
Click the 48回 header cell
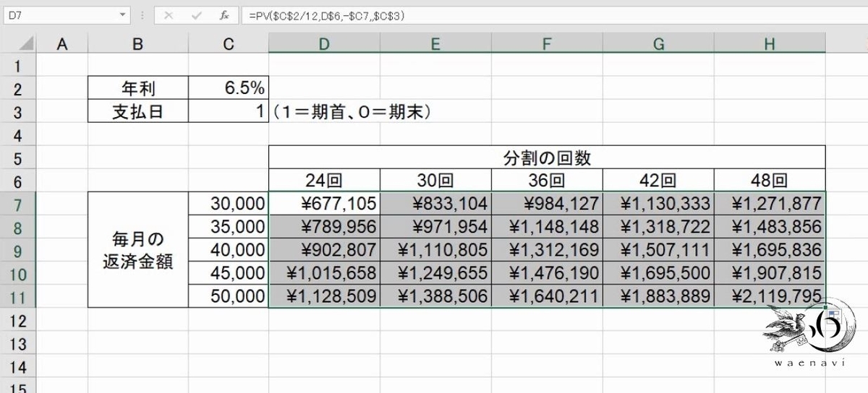[770, 181]
